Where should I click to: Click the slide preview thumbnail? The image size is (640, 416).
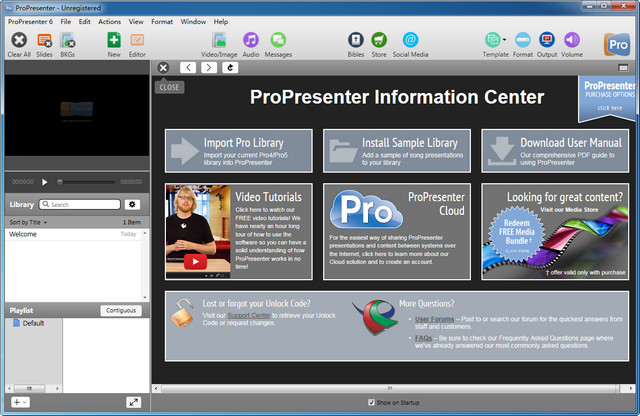[77, 115]
